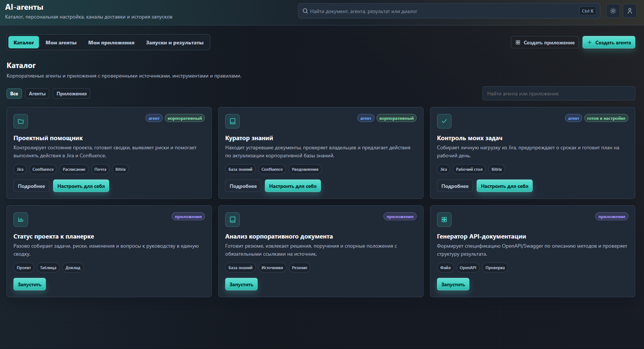Click the Jira tag on Контроль моих задач
The height and width of the screenshot is (349, 644).
(x=444, y=169)
